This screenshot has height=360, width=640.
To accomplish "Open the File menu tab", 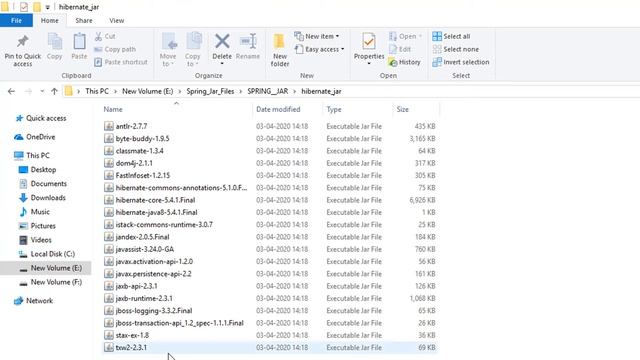I will [16, 20].
